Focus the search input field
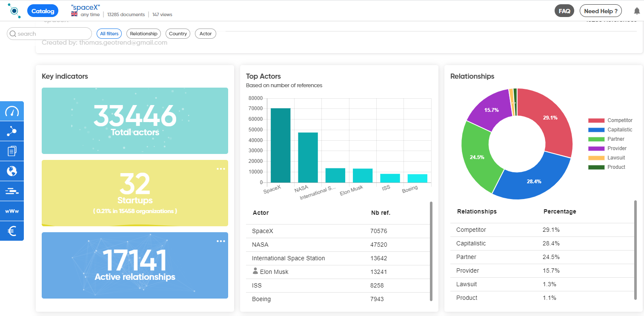The width and height of the screenshot is (644, 316). (49, 34)
